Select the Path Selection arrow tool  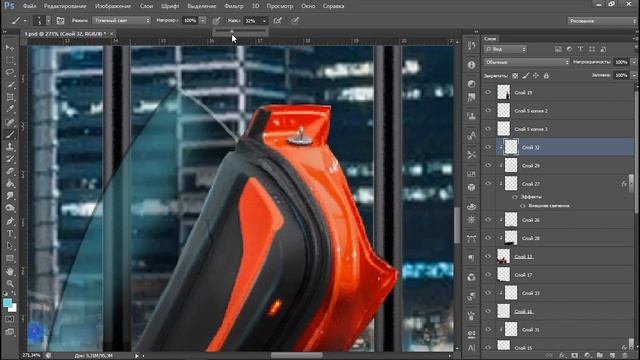(10, 246)
